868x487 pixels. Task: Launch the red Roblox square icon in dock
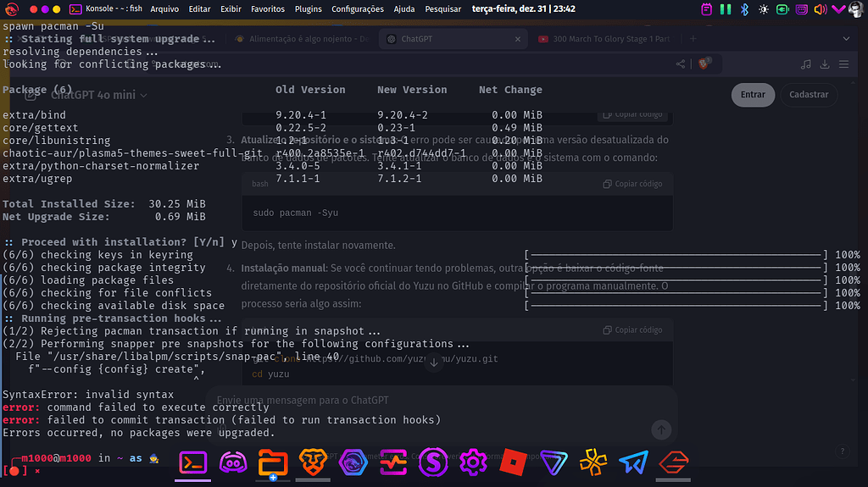513,462
